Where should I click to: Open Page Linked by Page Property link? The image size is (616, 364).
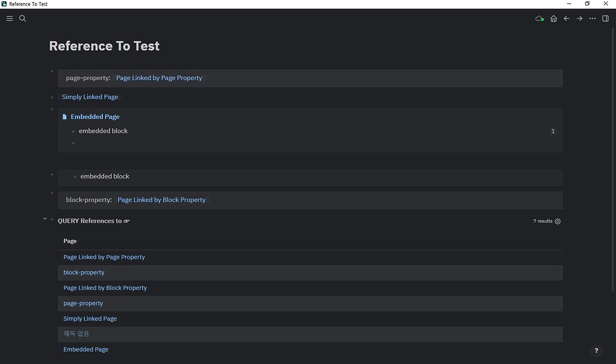pos(159,78)
